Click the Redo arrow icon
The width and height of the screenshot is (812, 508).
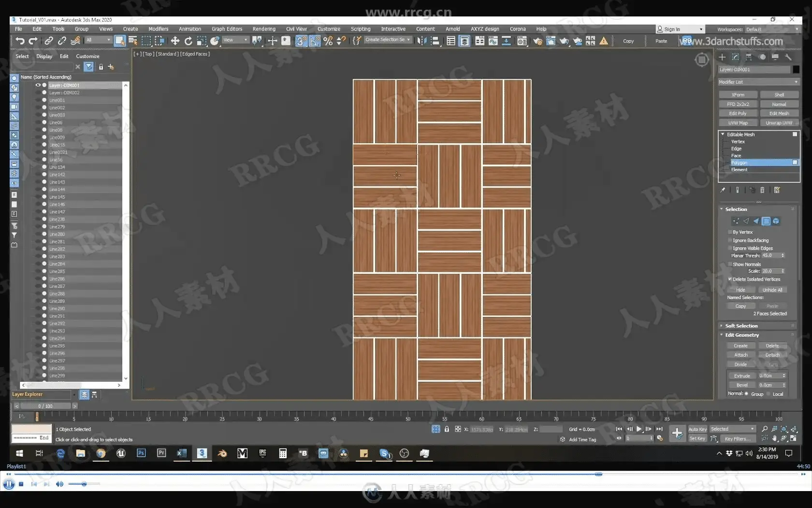33,41
